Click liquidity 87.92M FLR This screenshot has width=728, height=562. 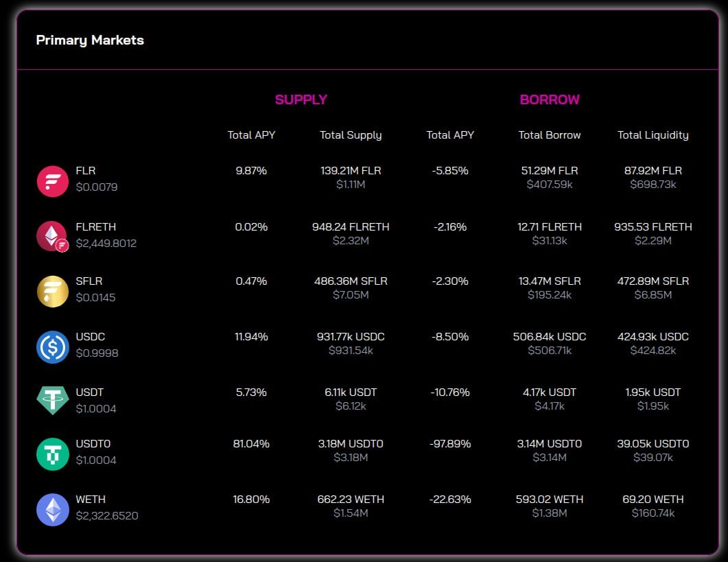pyautogui.click(x=653, y=170)
